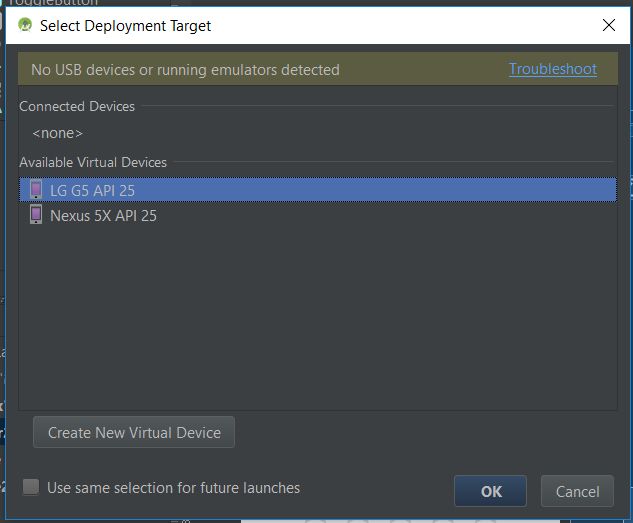633x523 pixels.
Task: Open the Troubleshoot link
Action: coord(553,69)
